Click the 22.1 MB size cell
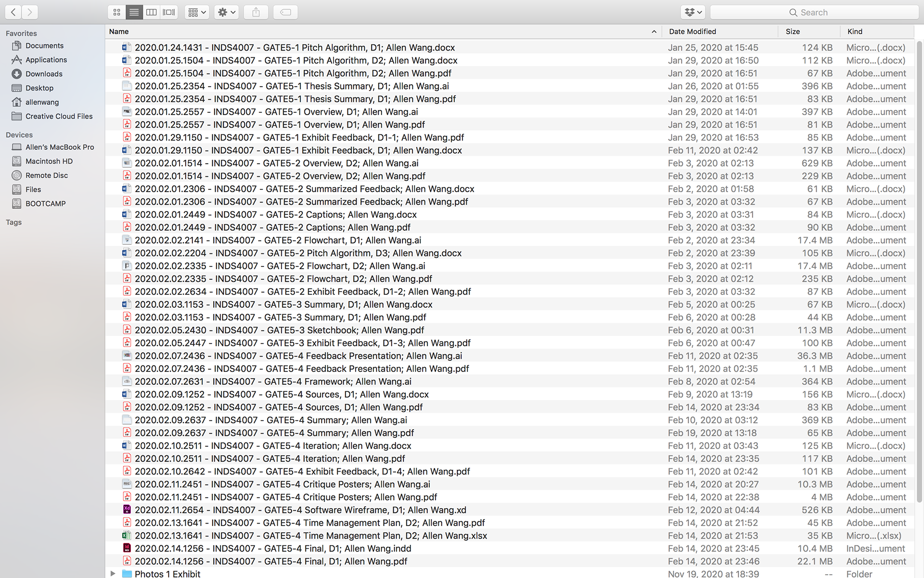 coord(815,561)
